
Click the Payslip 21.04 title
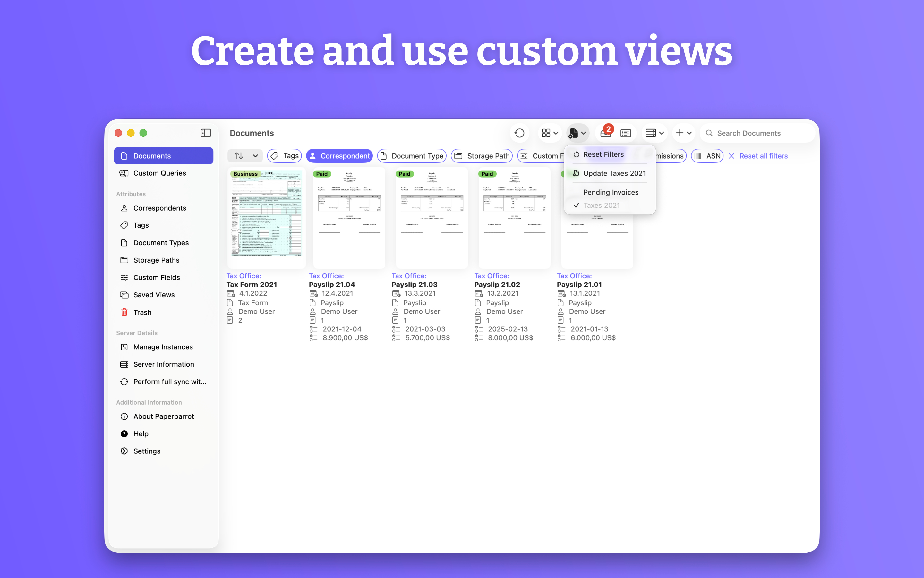pyautogui.click(x=332, y=285)
